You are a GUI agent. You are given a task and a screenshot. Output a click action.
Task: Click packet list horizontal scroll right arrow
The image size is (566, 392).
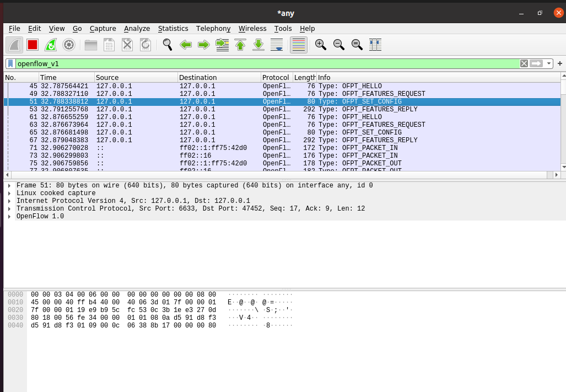tap(556, 175)
